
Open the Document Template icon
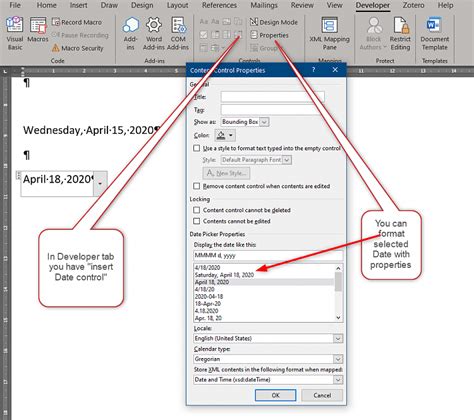(x=434, y=25)
